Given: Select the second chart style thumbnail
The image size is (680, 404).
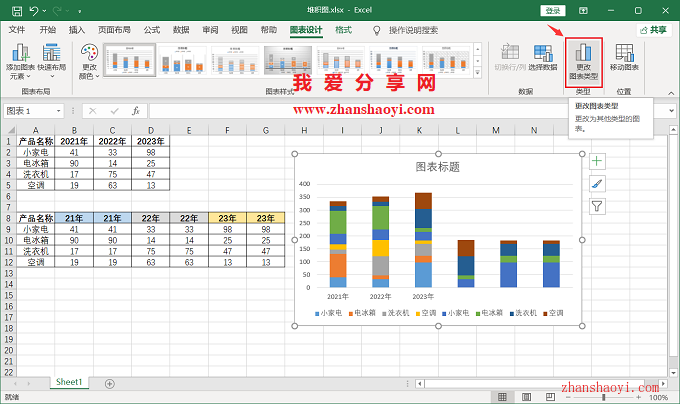Looking at the screenshot, I should tap(182, 60).
